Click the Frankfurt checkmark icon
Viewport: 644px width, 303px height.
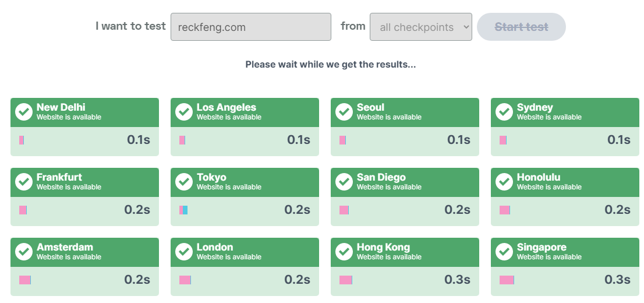coord(24,182)
